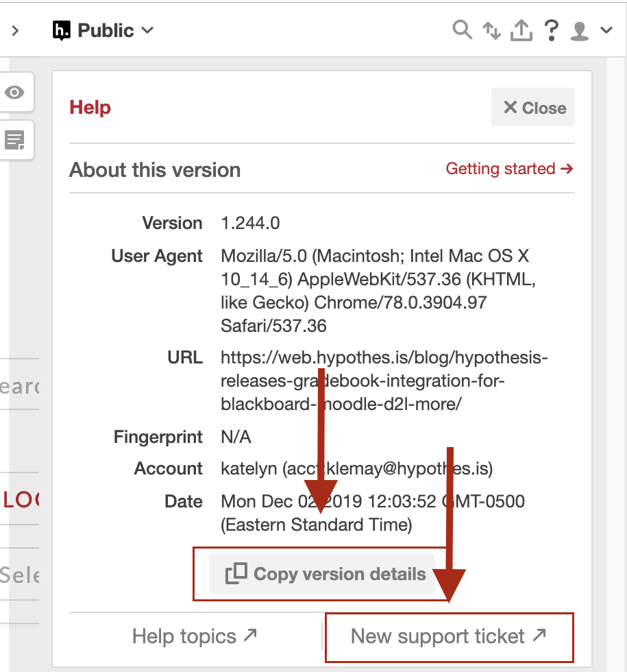This screenshot has height=672, width=627.
Task: Click the new page note icon
Action: 14,140
